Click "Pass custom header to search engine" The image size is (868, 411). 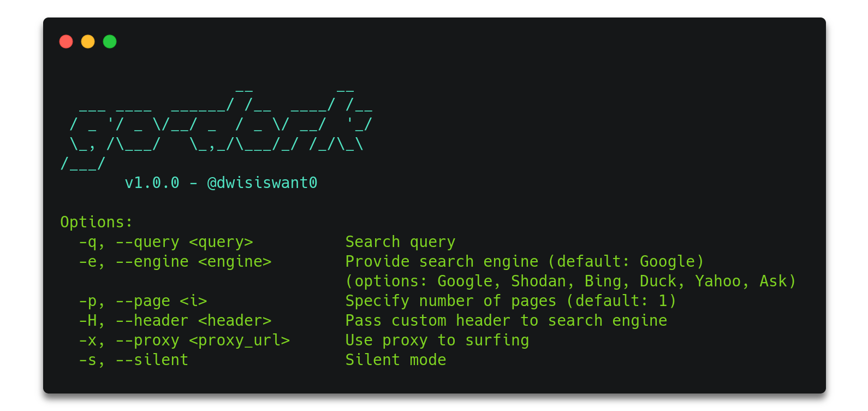coord(506,320)
